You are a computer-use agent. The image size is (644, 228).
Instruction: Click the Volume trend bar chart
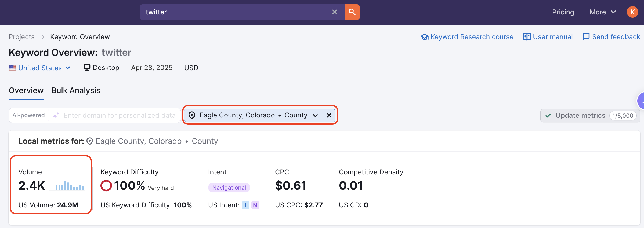[x=67, y=185]
